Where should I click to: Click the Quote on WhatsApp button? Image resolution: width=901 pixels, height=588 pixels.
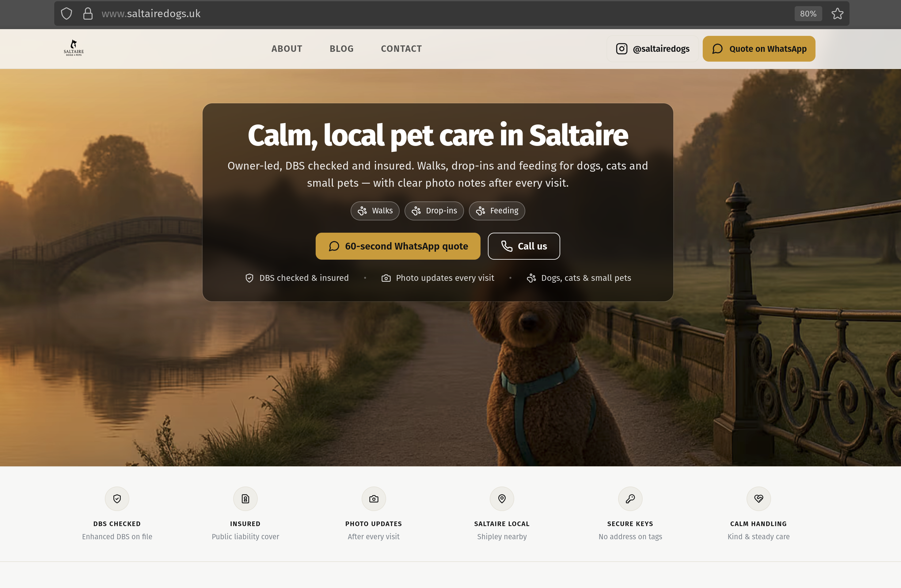click(759, 49)
